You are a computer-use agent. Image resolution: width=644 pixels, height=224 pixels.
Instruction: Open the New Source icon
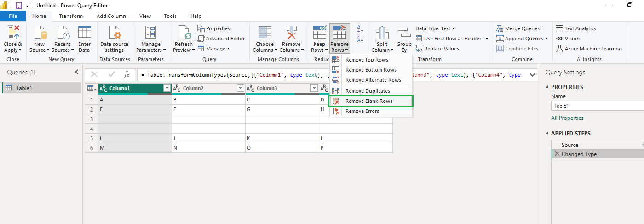pos(40,33)
